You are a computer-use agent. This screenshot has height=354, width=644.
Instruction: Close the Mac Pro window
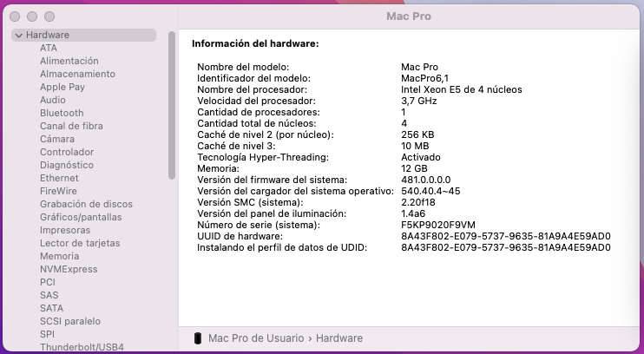click(x=15, y=16)
